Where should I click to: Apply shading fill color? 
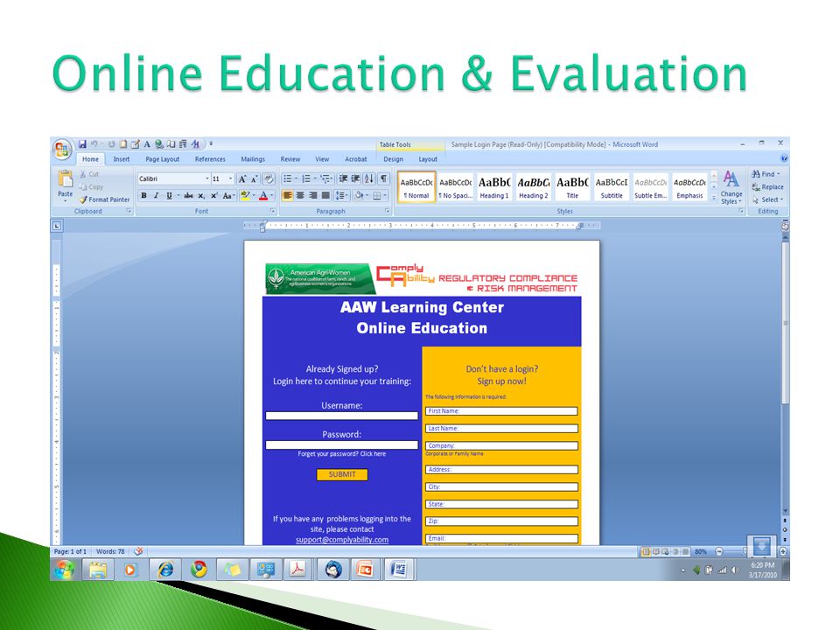[359, 195]
